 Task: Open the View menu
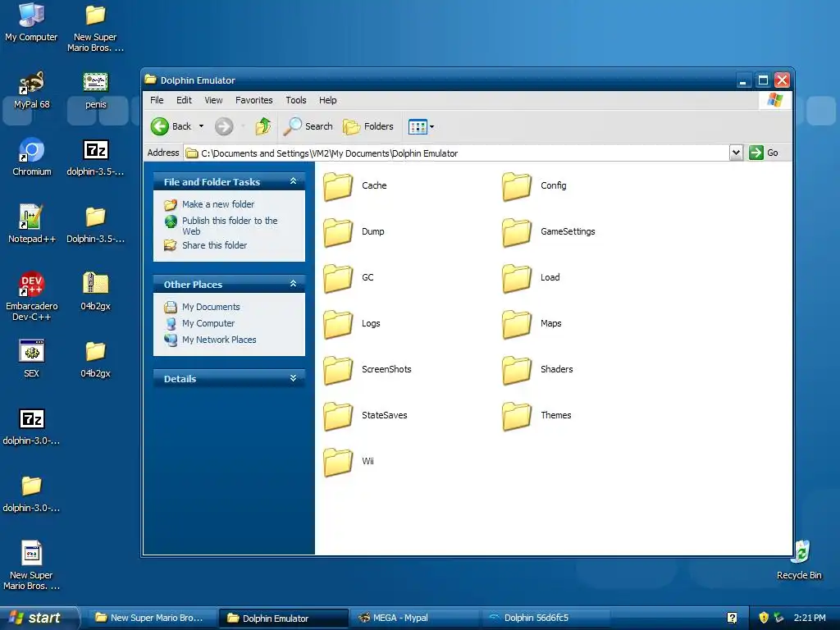[213, 100]
